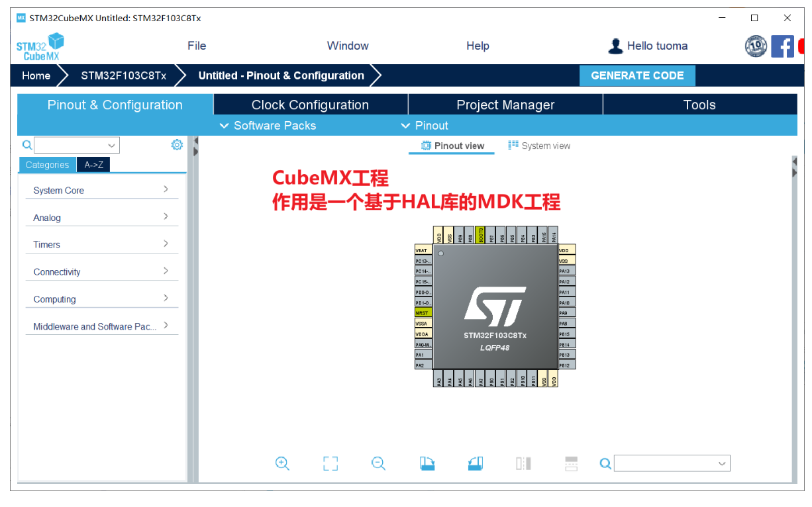The height and width of the screenshot is (507, 812).
Task: Select the Pinout & Configuration main tab
Action: (115, 105)
